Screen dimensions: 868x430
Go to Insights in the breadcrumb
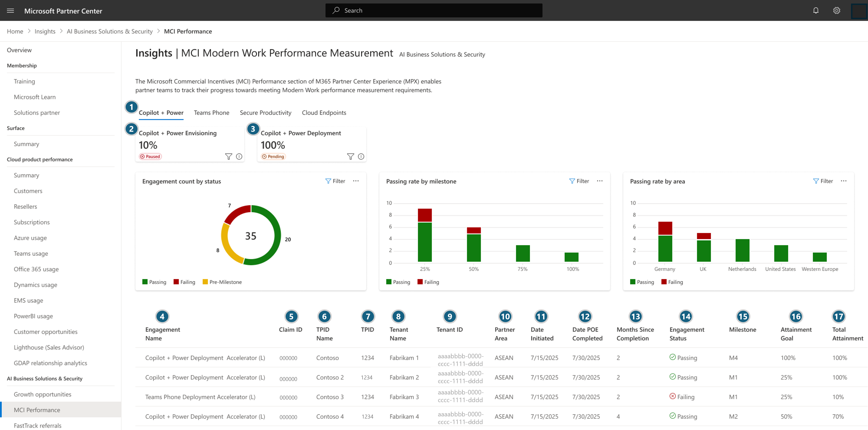tap(45, 31)
